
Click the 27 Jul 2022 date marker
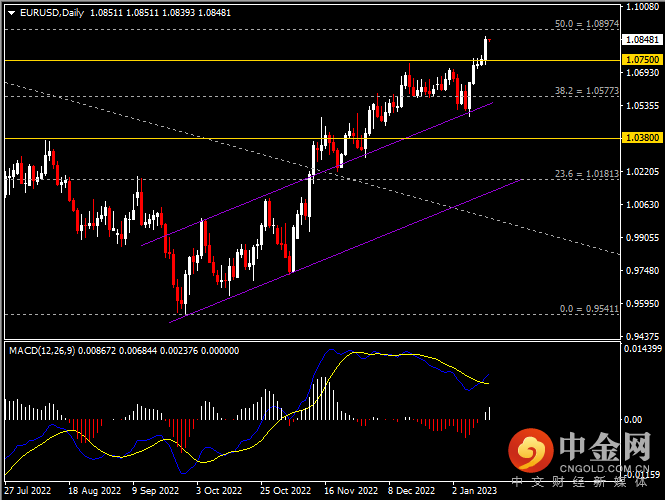pyautogui.click(x=27, y=491)
